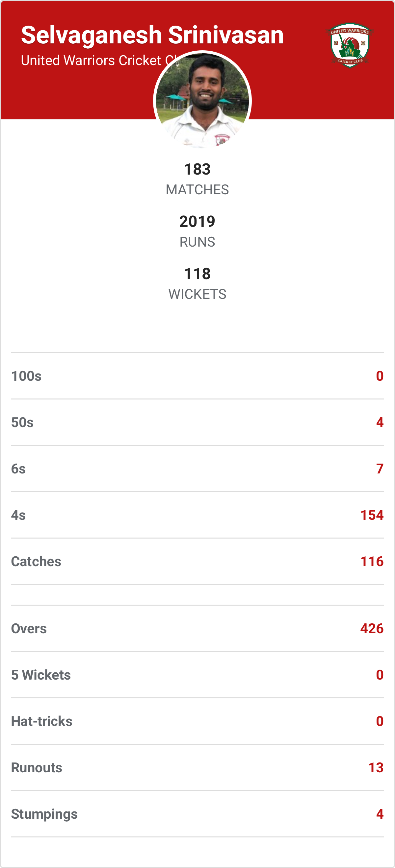Click the United Warriors Cricket Club subtitle
Screen dimensions: 395x868
coord(91,60)
